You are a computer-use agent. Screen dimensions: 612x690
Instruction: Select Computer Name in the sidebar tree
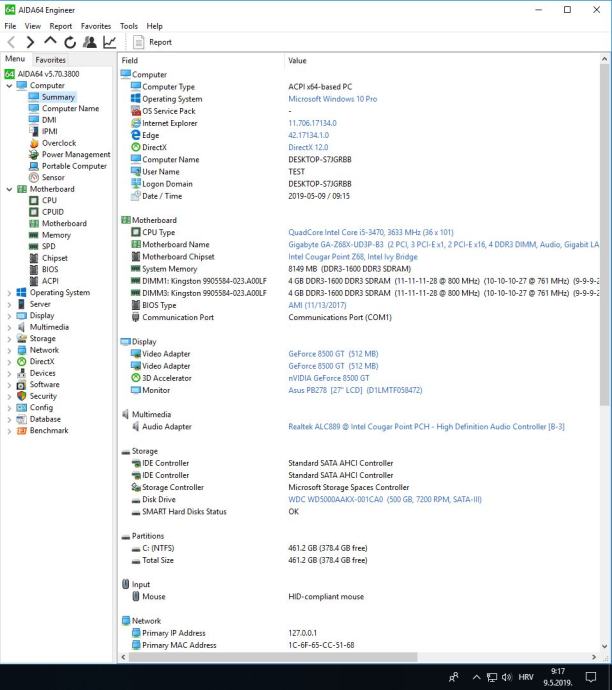[x=70, y=108]
